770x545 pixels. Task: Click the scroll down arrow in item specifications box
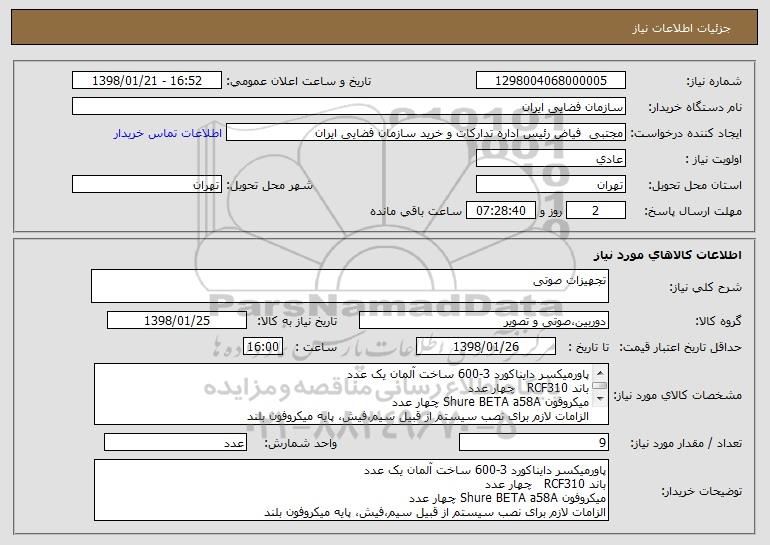point(600,399)
